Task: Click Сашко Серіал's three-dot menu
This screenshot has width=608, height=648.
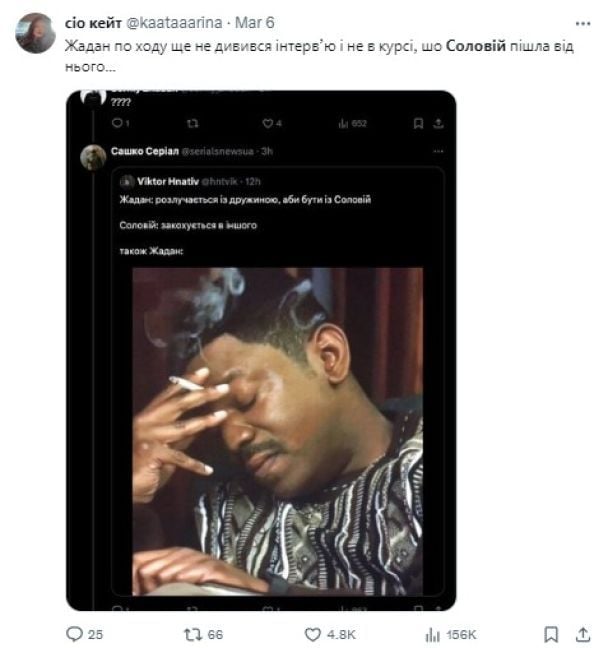Action: 438,151
